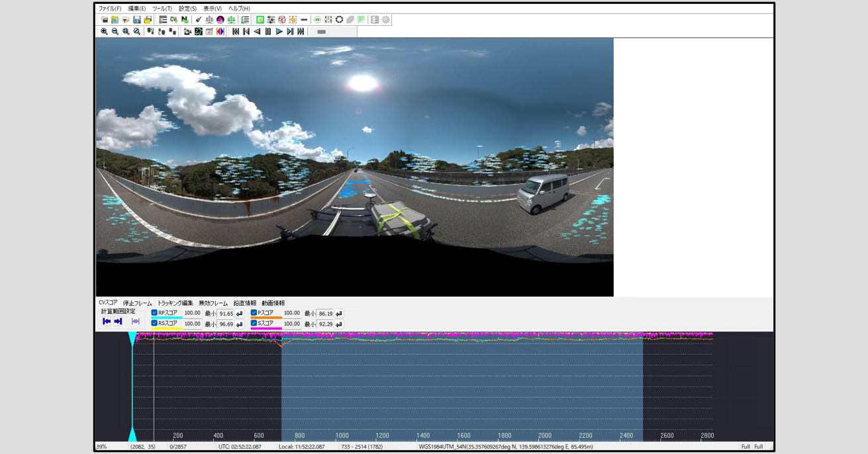The image size is (868, 454).
Task: Click the zoom in magnifier icon
Action: 104,32
